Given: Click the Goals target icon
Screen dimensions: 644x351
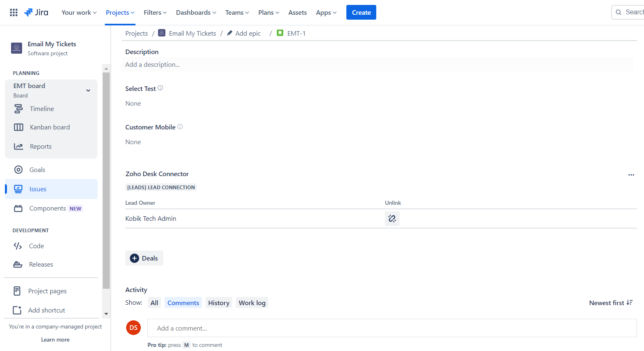Looking at the screenshot, I should point(18,170).
